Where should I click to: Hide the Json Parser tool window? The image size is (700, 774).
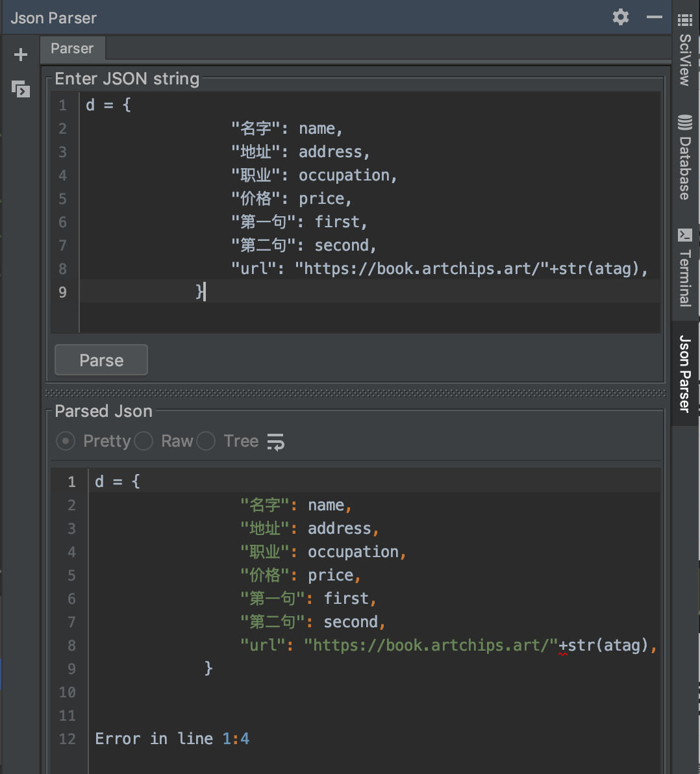pyautogui.click(x=655, y=17)
